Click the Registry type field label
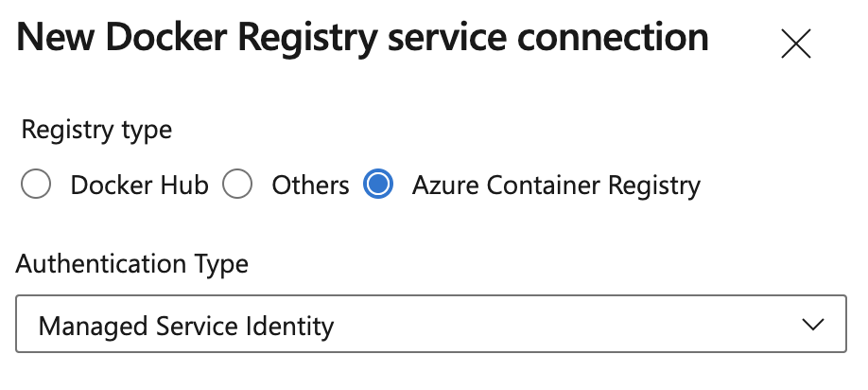 [96, 129]
